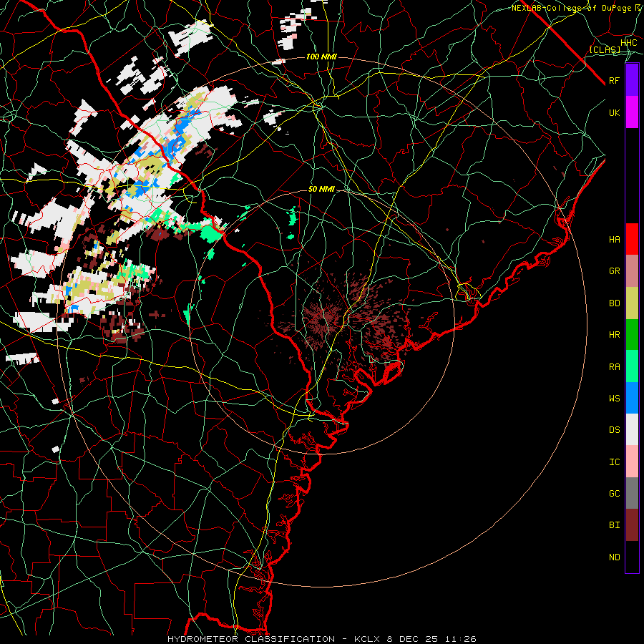The height and width of the screenshot is (644, 644).
Task: Click the HR legend label
Action: coord(614,335)
